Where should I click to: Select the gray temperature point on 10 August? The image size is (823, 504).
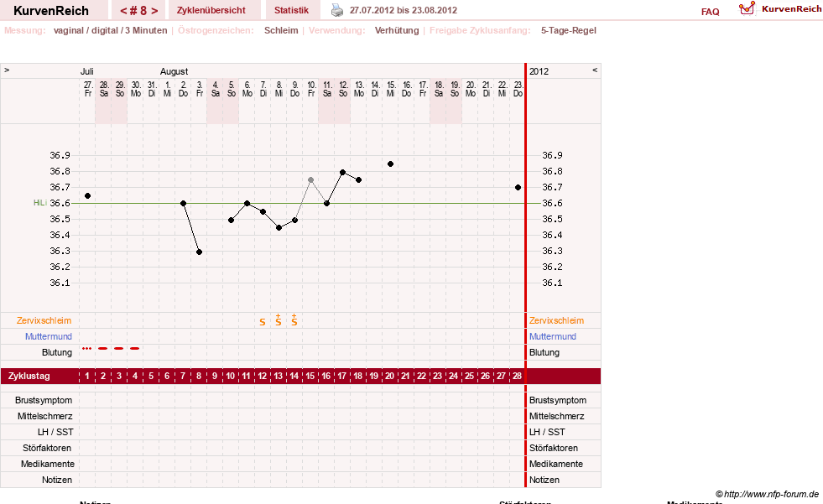(310, 180)
